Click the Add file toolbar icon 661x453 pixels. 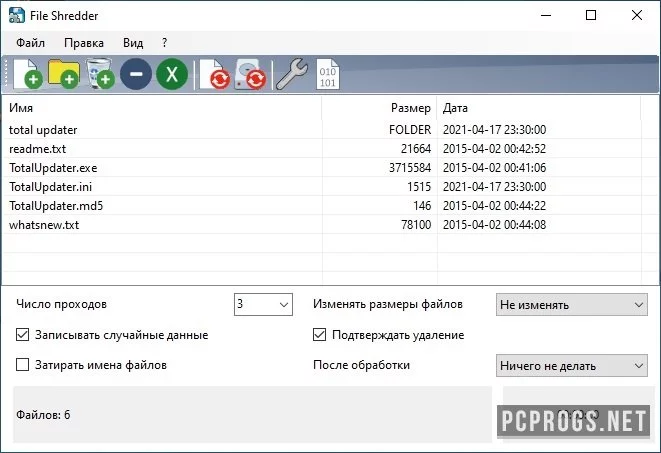(x=28, y=74)
